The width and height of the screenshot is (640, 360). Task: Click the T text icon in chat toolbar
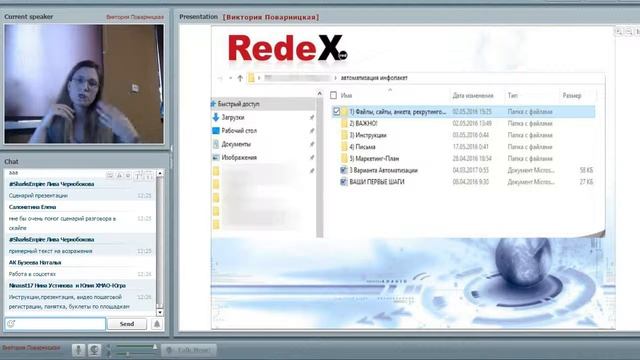(x=138, y=176)
